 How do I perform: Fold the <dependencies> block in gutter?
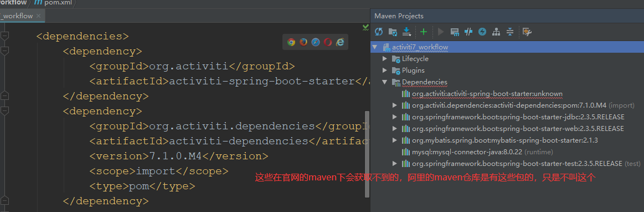(x=4, y=36)
